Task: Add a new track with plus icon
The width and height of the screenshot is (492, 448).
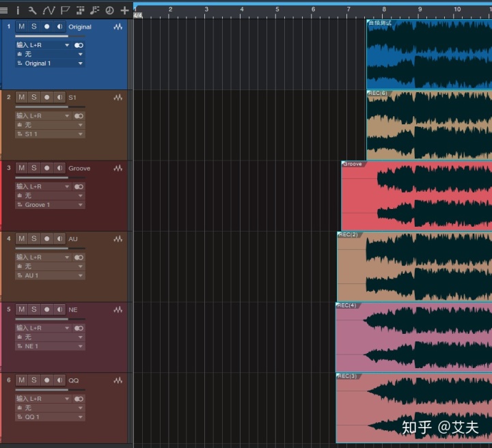Action: [124, 11]
